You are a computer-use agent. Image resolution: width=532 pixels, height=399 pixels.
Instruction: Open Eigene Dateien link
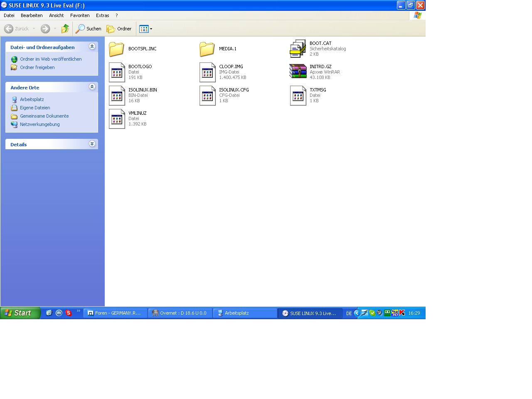click(35, 108)
